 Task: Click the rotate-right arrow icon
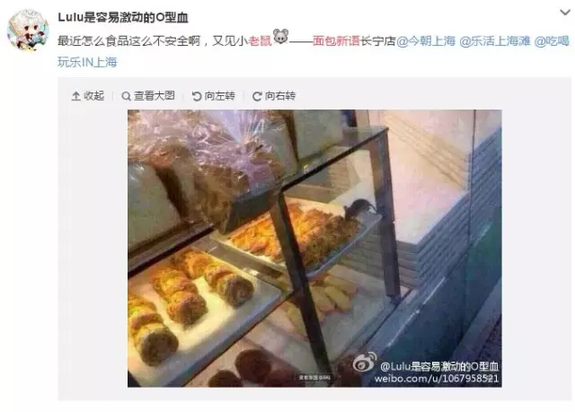click(257, 96)
